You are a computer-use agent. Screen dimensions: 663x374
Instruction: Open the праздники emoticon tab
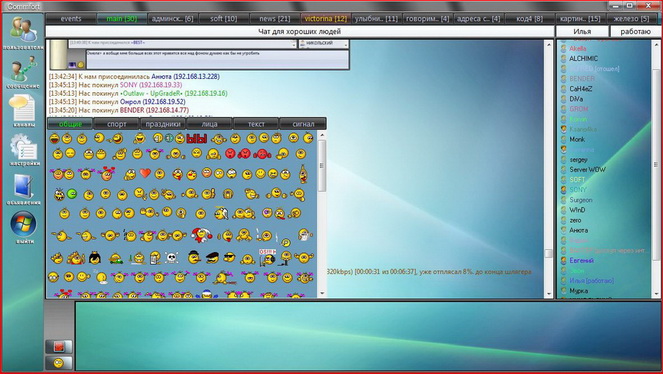(163, 124)
